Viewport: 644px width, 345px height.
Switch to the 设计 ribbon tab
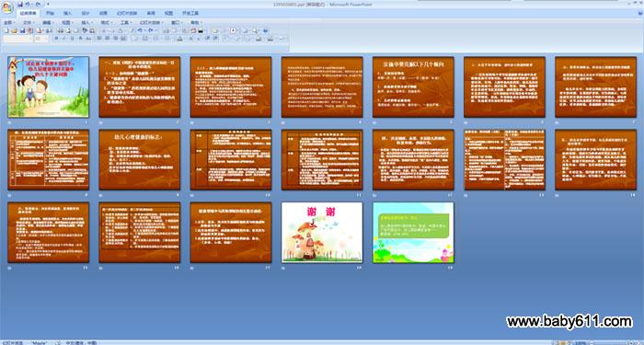(x=86, y=13)
